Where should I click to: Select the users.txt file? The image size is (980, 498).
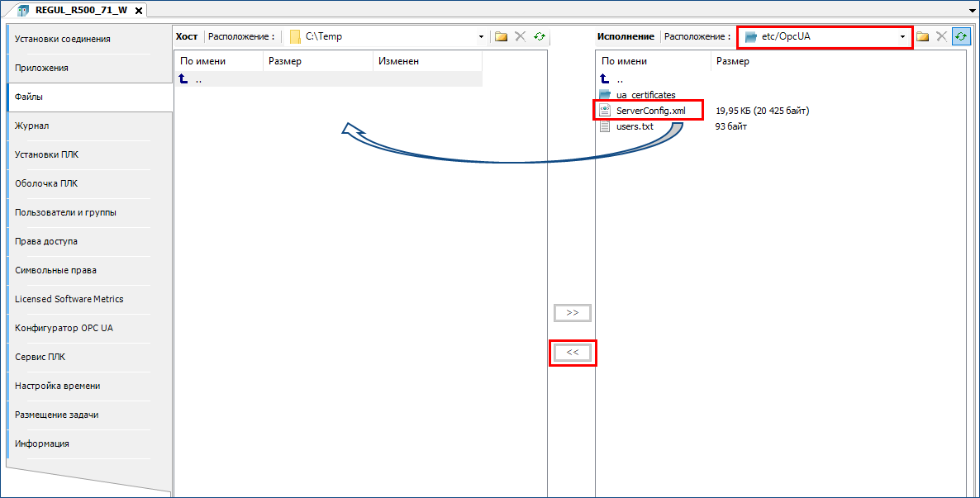[x=635, y=126]
